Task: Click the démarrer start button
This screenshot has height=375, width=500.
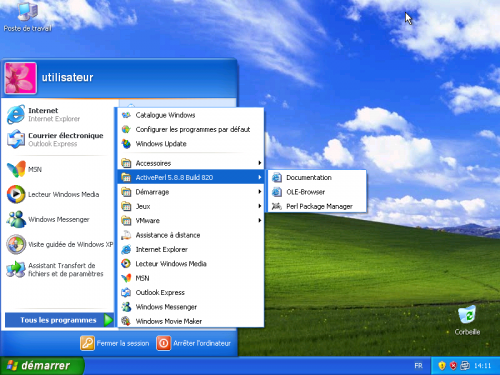Action: click(42, 366)
